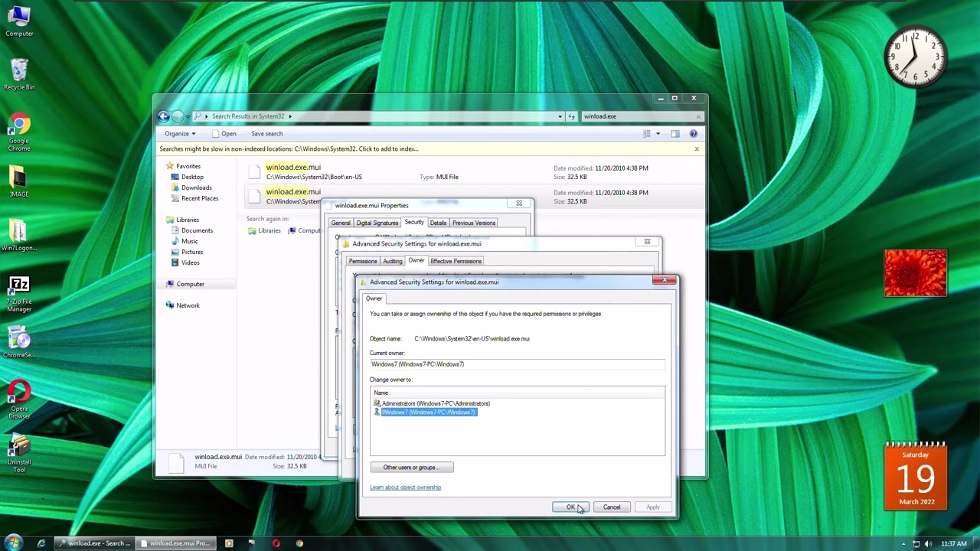The height and width of the screenshot is (551, 980).
Task: Dismiss the index notification bar
Action: coord(697,149)
